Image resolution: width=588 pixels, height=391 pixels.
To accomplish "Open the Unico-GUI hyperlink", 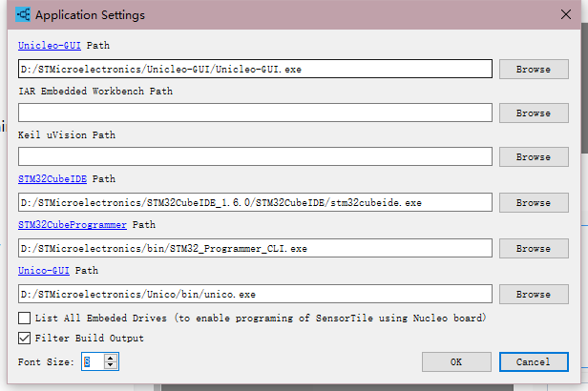I will pyautogui.click(x=44, y=271).
